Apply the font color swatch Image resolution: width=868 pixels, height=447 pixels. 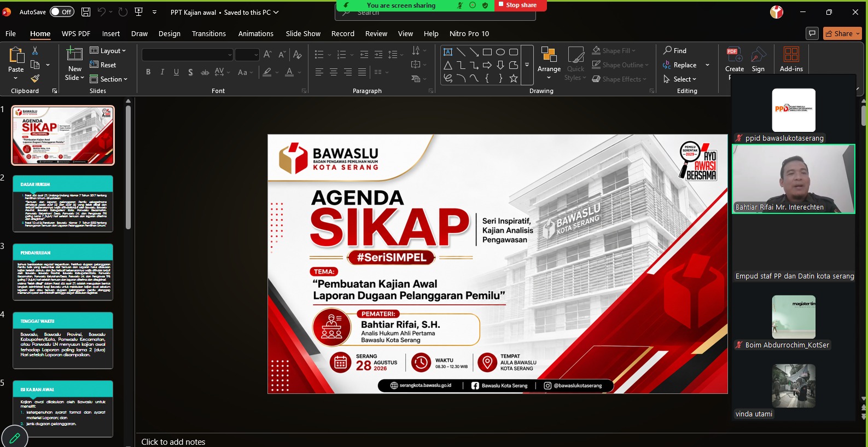(289, 72)
